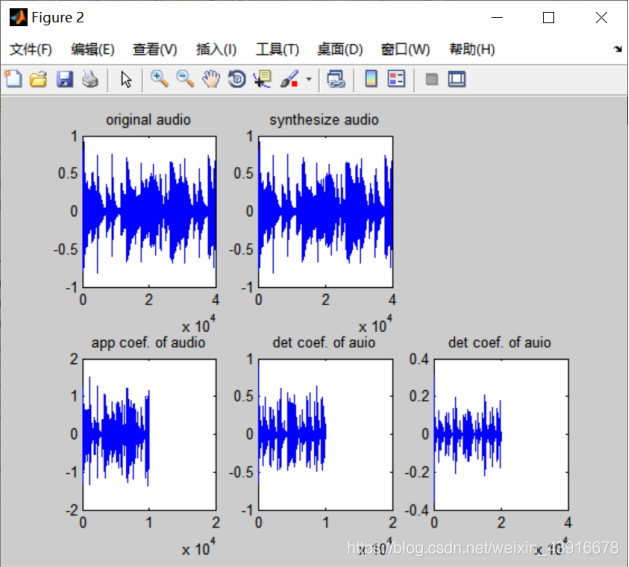
Task: Open the 文件(F) menu
Action: 30,50
